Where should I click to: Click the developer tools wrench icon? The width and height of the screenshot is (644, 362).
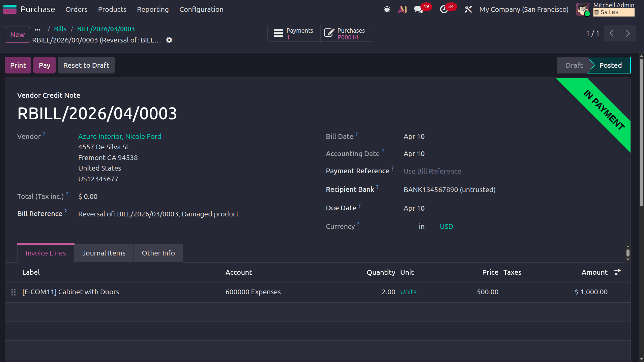click(468, 9)
